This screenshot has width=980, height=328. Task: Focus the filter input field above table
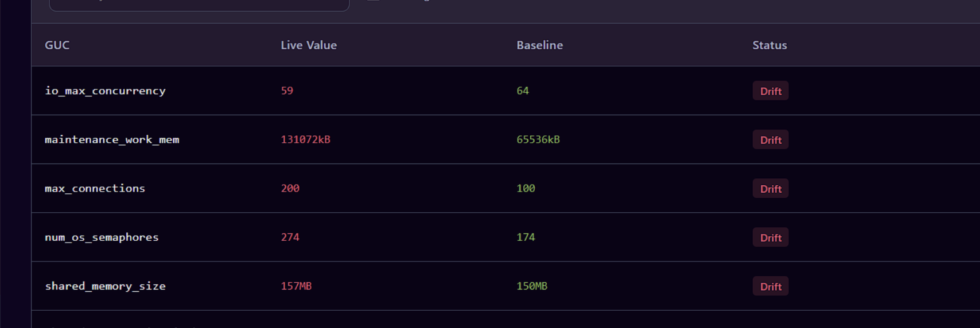pyautogui.click(x=199, y=5)
